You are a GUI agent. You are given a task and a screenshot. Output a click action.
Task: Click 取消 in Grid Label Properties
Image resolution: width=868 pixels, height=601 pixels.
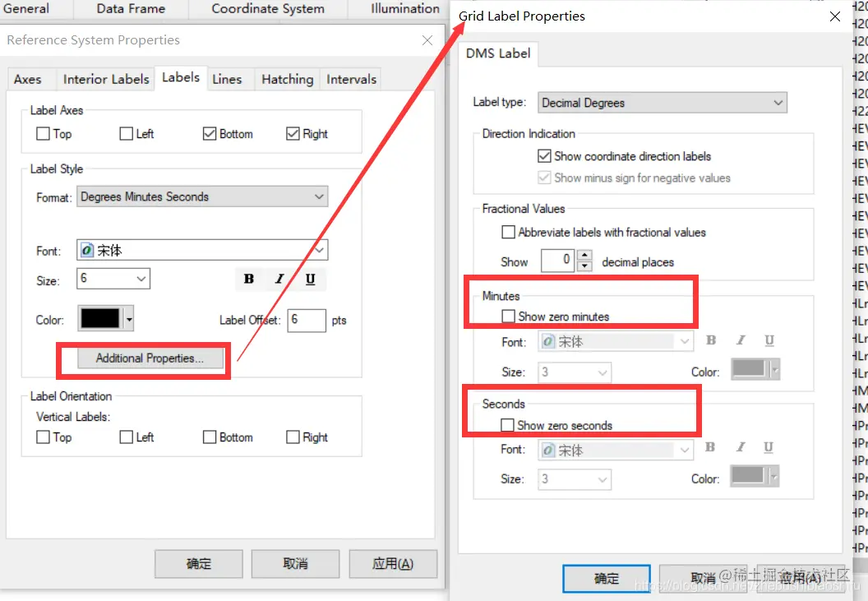703,578
